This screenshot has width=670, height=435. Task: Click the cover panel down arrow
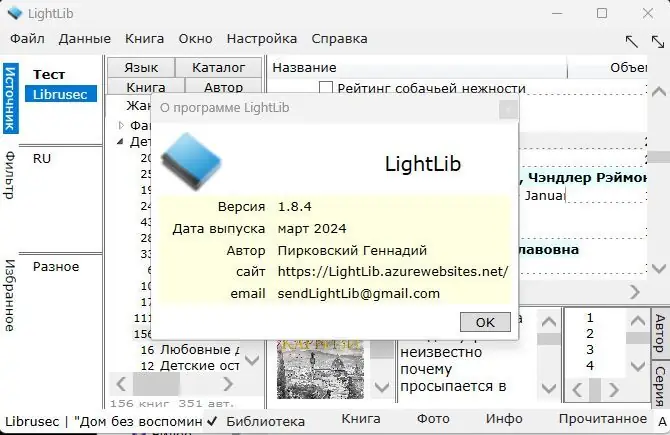[x=381, y=387]
